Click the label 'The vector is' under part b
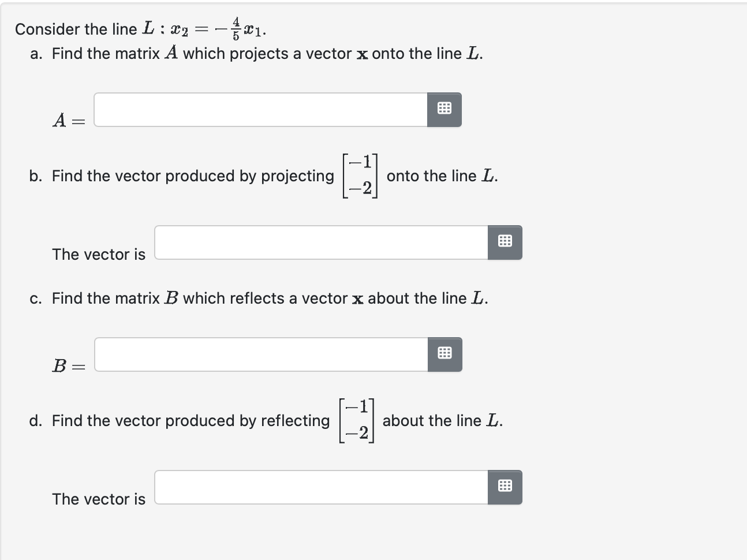 [x=98, y=254]
